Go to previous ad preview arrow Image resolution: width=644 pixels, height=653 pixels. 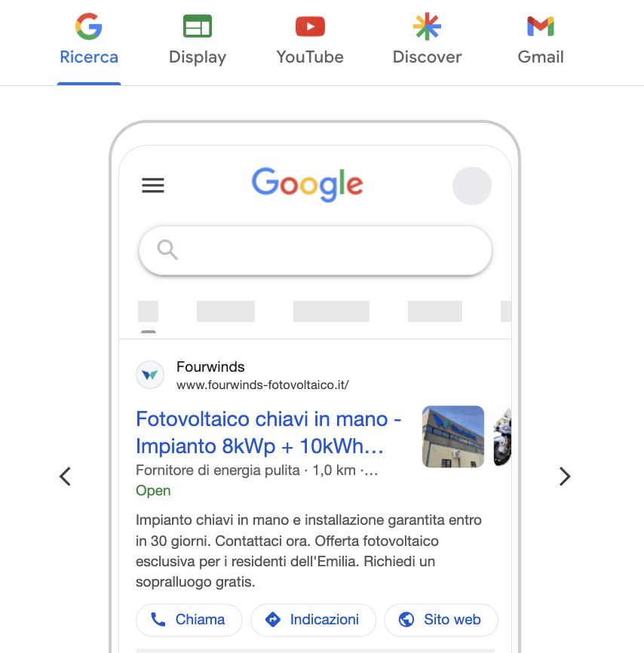coord(66,476)
